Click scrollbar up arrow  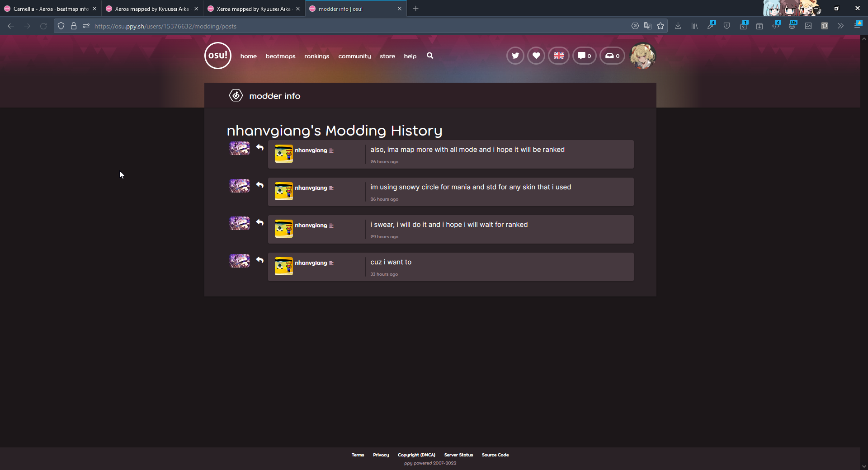point(864,39)
